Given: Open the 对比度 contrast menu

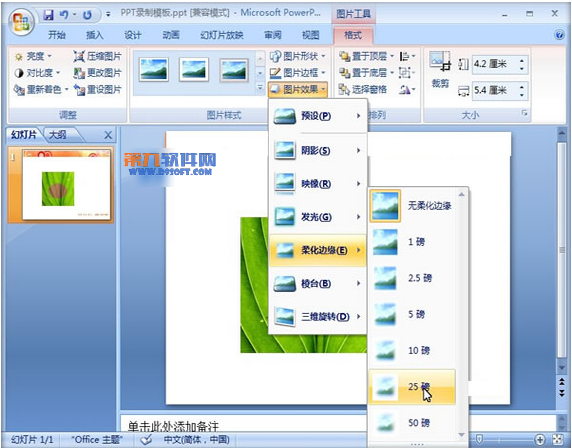Looking at the screenshot, I should pos(37,73).
